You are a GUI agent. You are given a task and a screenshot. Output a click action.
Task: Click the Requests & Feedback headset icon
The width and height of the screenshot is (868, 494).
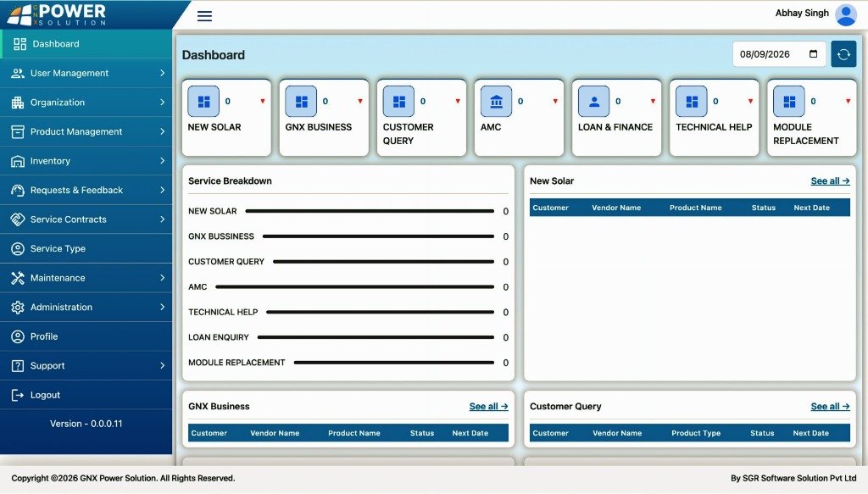click(x=18, y=191)
